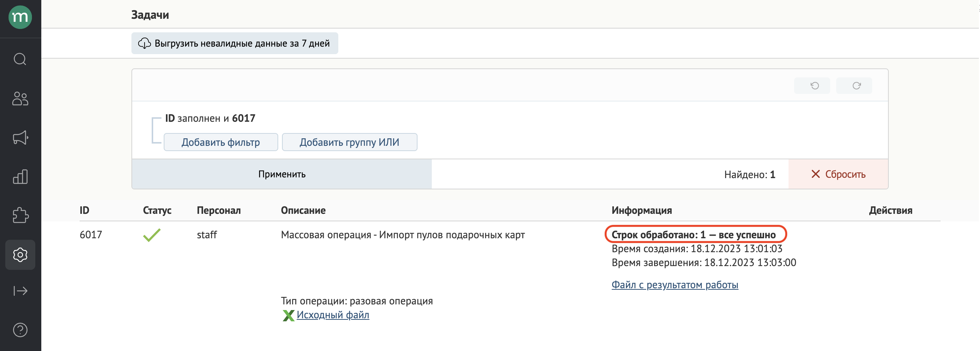Image resolution: width=980 pixels, height=351 pixels.
Task: Click Время завершения: 18.12.2023 13:03:00 text
Action: click(704, 263)
